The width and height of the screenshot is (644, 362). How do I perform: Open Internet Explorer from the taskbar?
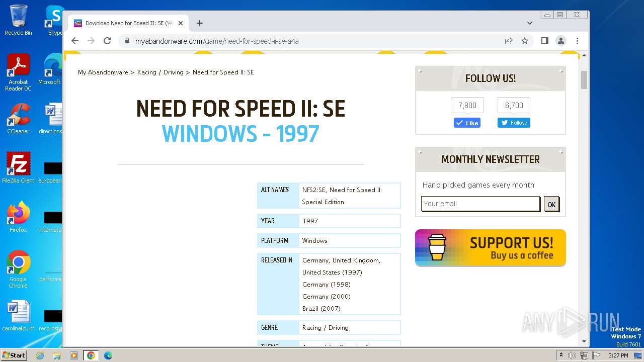click(x=40, y=355)
